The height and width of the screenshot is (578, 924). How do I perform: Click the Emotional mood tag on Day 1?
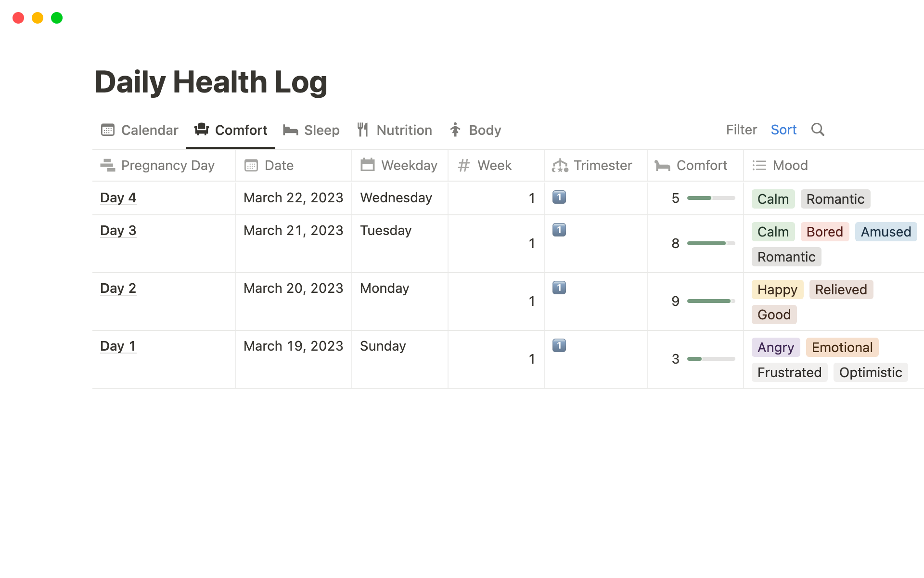click(x=842, y=347)
